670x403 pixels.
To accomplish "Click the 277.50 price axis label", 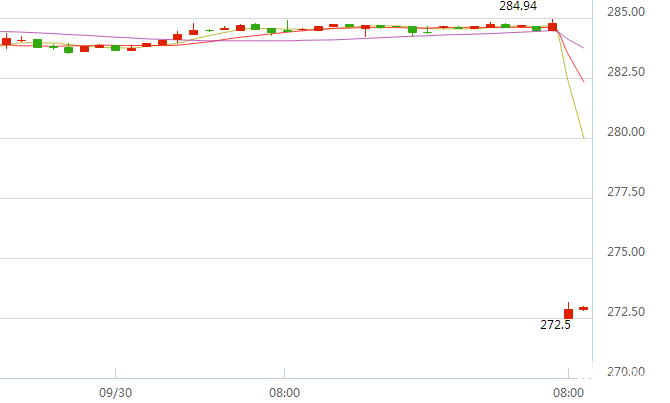I will click(626, 191).
